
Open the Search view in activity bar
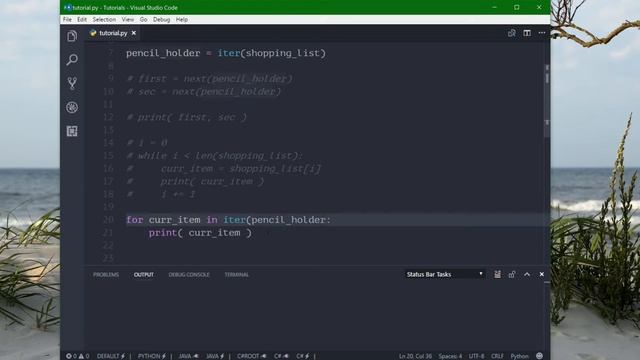click(72, 60)
